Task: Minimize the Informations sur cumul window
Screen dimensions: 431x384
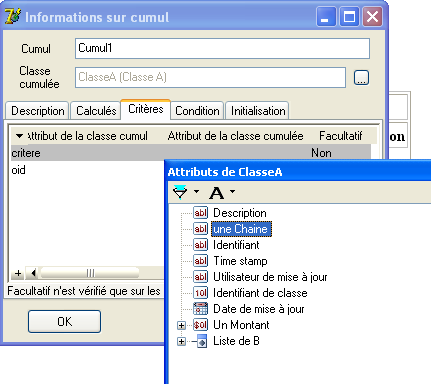Action: [326, 16]
